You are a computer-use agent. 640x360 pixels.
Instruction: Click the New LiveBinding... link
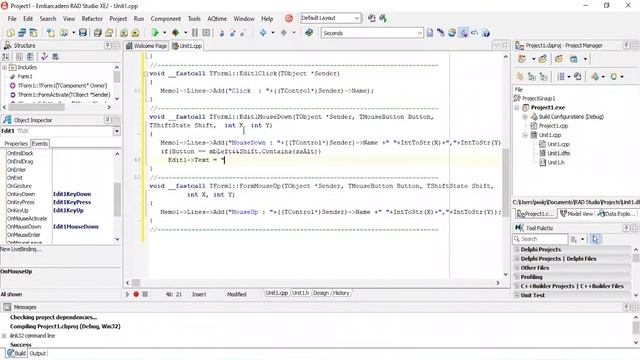21,249
